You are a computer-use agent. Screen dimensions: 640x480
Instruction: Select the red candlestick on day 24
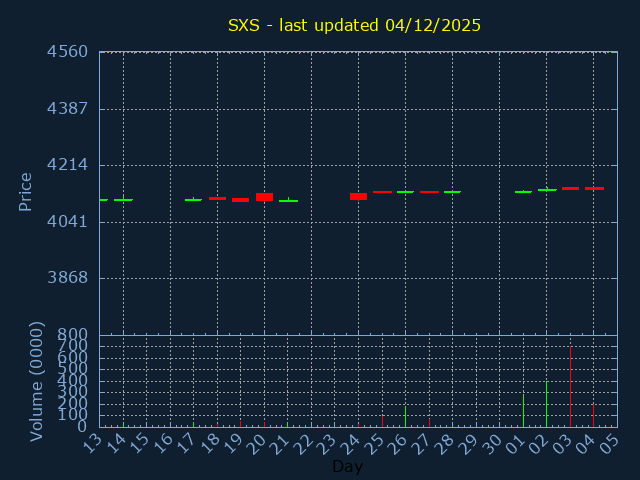coord(358,196)
